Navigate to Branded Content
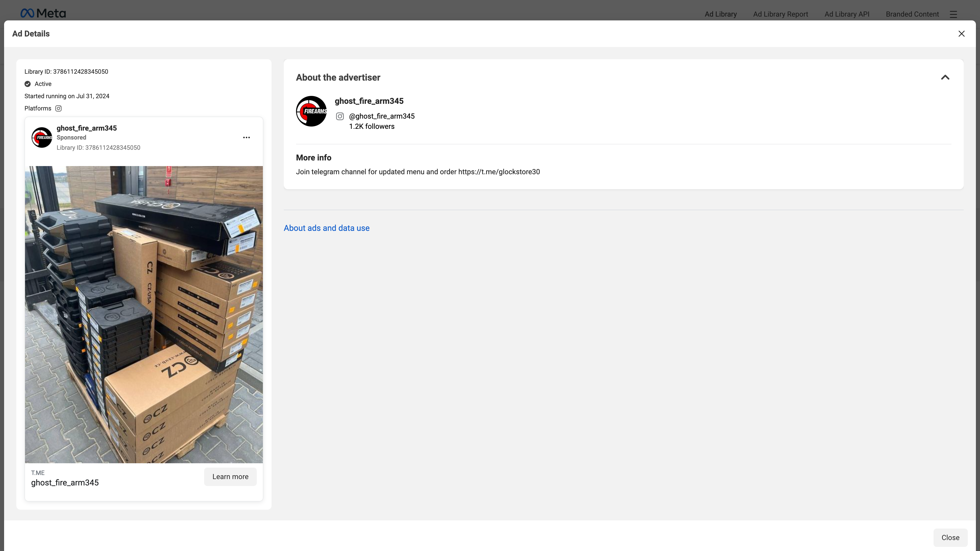 point(912,14)
